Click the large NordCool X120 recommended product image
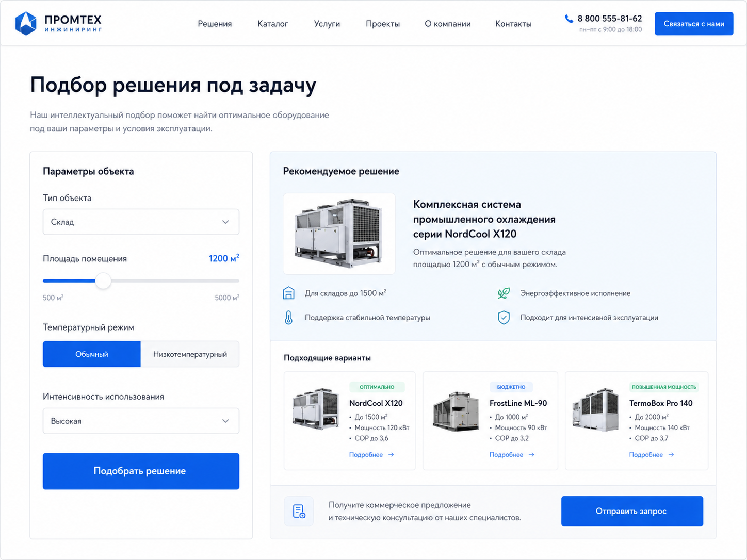The height and width of the screenshot is (560, 747). (x=339, y=234)
